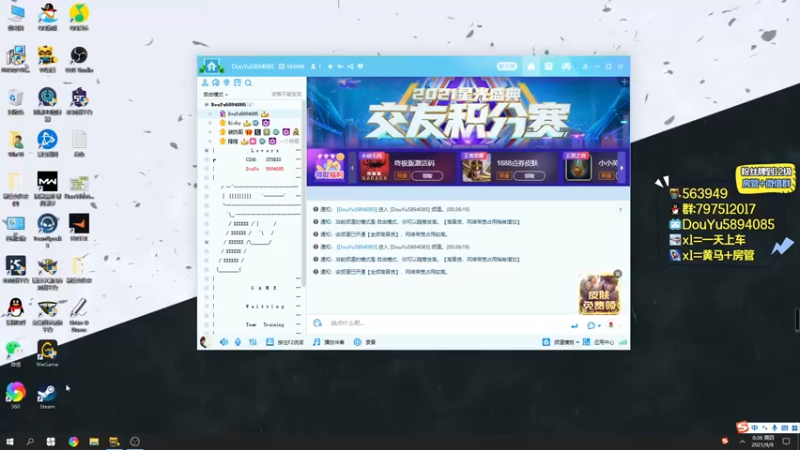This screenshot has width=800, height=450.
Task: Open the 频道模板 channel template dropdown
Action: 561,342
